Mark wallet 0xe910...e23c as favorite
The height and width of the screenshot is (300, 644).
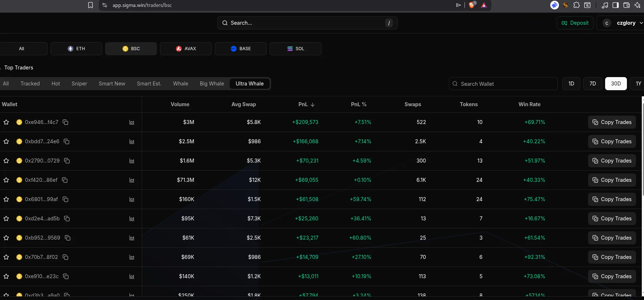[x=6, y=276]
